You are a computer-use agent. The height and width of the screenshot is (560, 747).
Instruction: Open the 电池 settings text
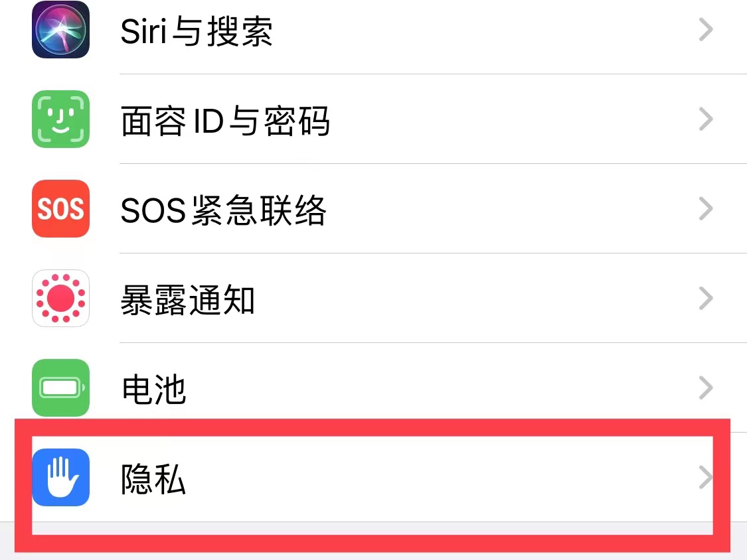click(154, 389)
